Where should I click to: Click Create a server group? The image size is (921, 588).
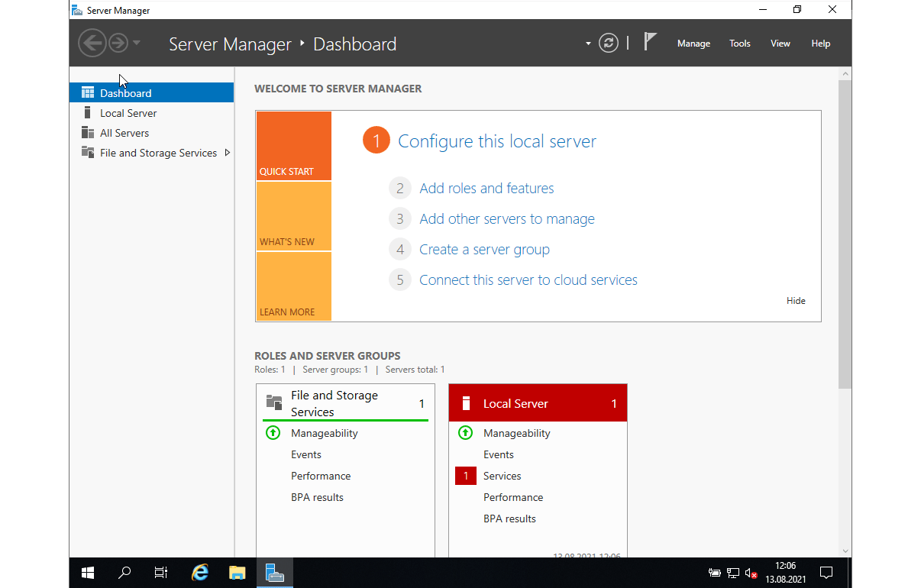click(484, 249)
